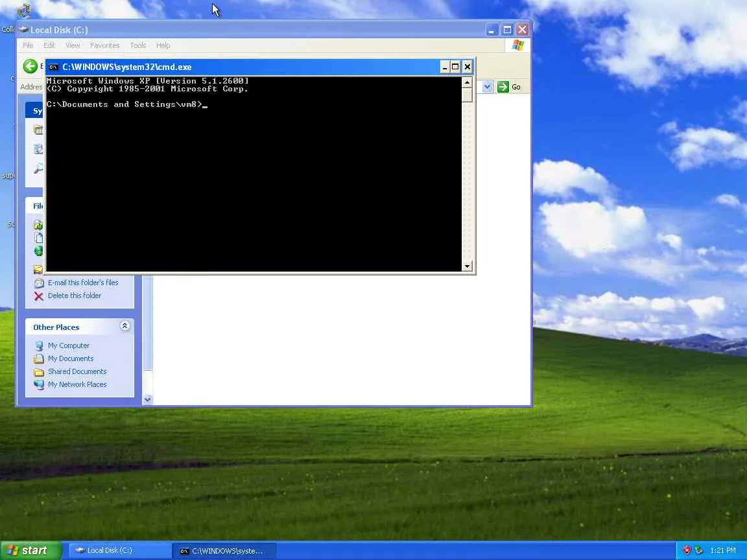747x560 pixels.
Task: Click the cmd scrollbar down arrow
Action: 467,266
